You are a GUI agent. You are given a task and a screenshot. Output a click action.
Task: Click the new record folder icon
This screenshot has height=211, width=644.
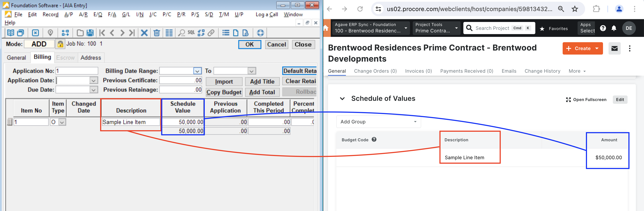tap(80, 33)
